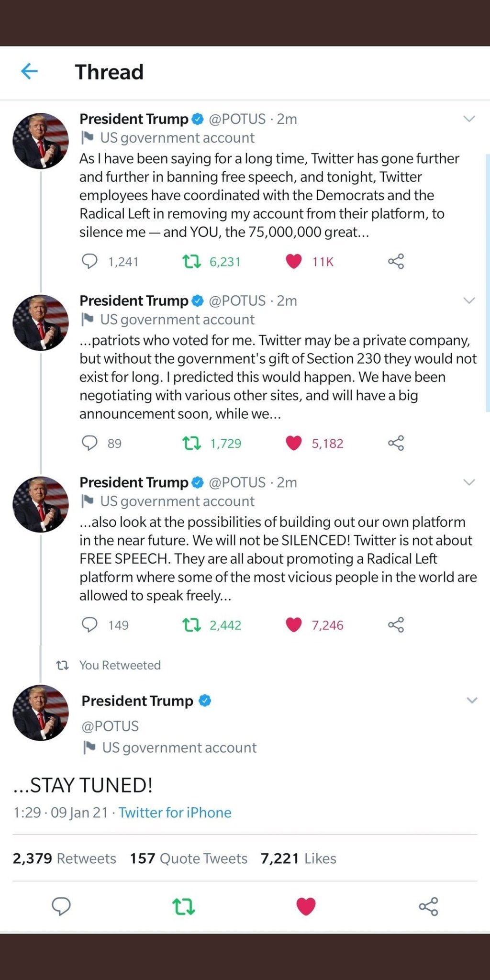Open the share menu on the Section 230 tweet
Screen dimensions: 490x980
tap(397, 443)
